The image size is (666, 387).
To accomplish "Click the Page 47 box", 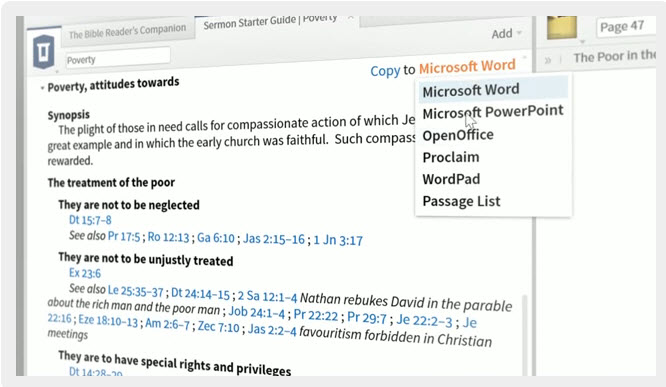I will 626,26.
